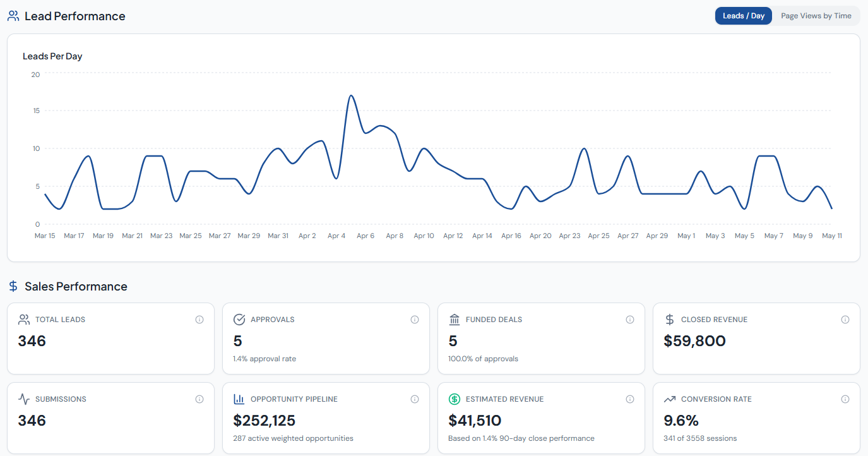Click the 9.6% conversion rate value
The height and width of the screenshot is (456, 868).
point(681,421)
